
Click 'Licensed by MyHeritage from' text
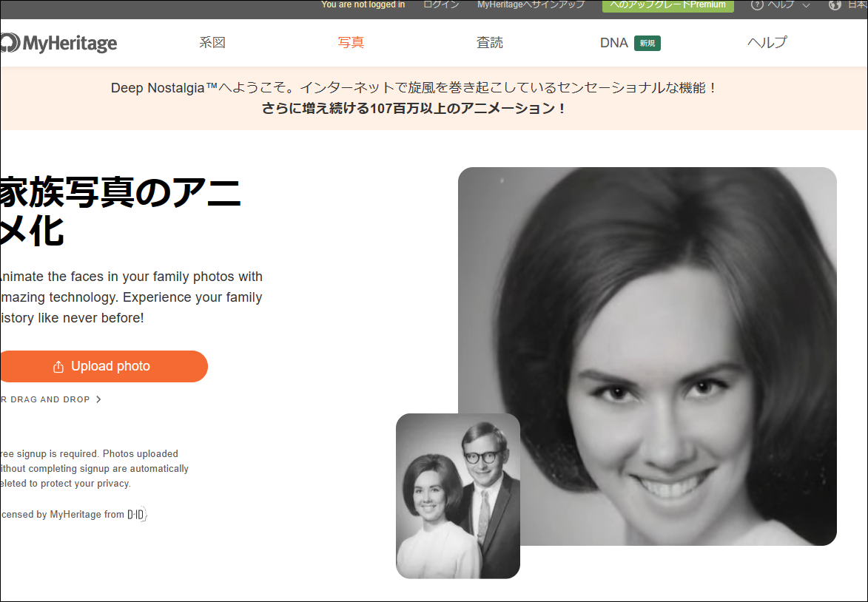click(x=63, y=515)
